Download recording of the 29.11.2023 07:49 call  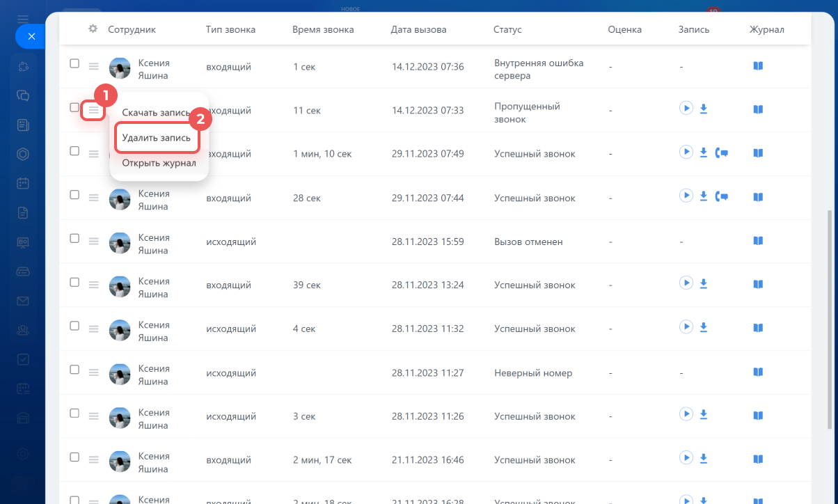[704, 152]
